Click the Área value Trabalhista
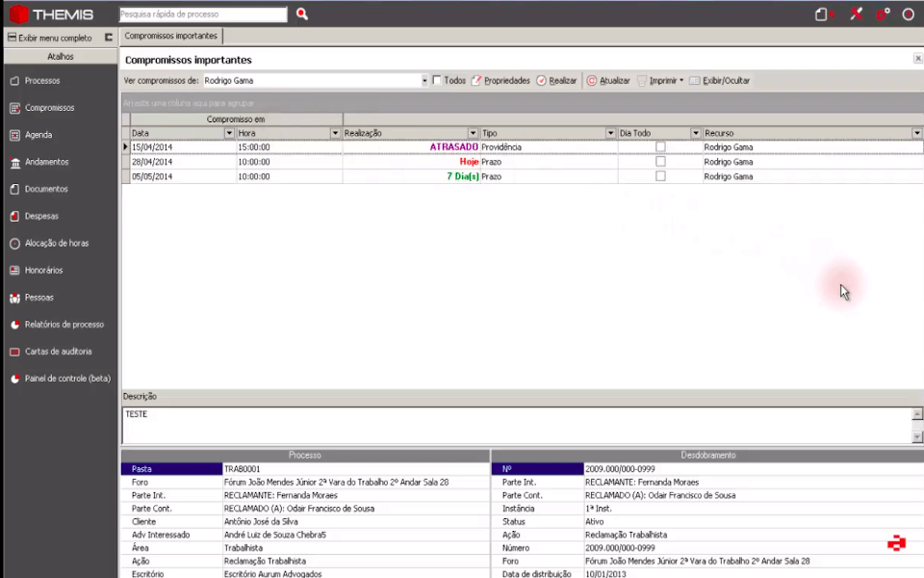 click(243, 548)
